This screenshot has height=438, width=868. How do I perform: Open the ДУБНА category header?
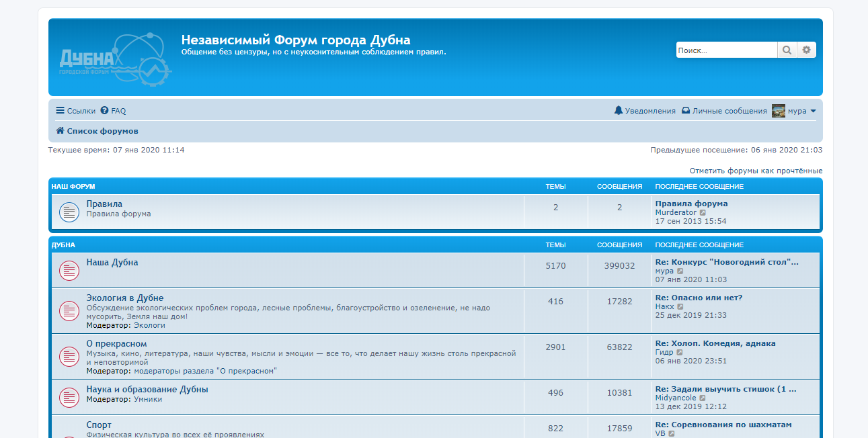tap(63, 245)
